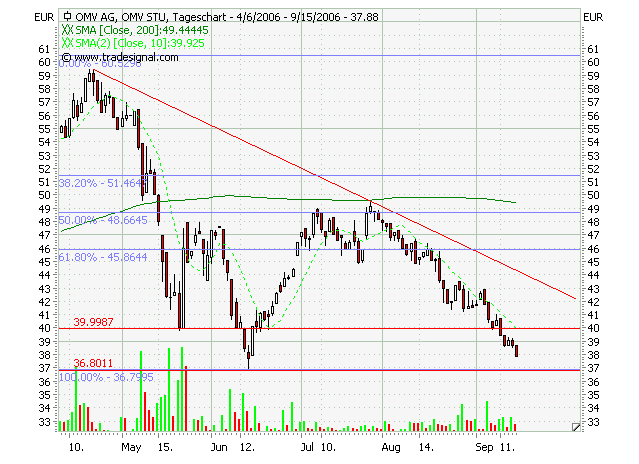This screenshot has height=464, width=639.
Task: Select the 36.8011 horizontal support line label
Action: pos(94,363)
